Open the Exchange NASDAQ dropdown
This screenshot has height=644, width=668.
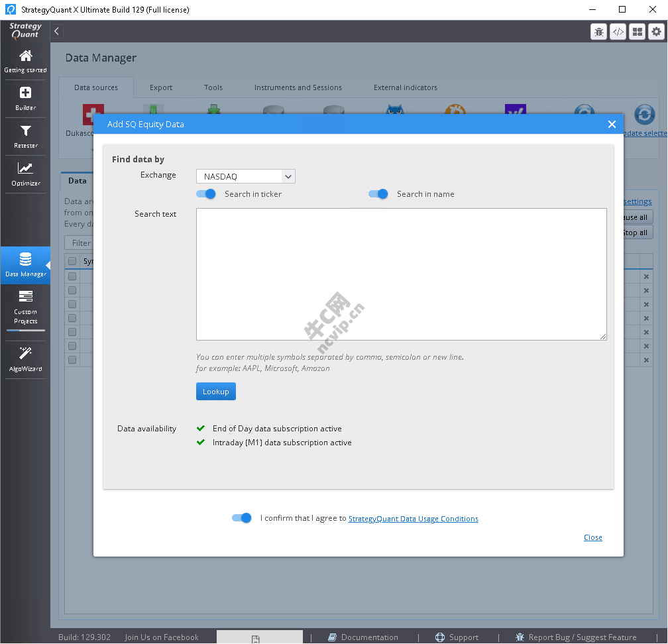[x=246, y=176]
